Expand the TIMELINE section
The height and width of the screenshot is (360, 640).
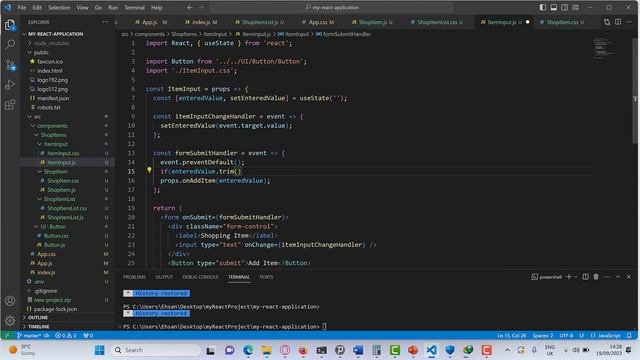click(x=38, y=327)
